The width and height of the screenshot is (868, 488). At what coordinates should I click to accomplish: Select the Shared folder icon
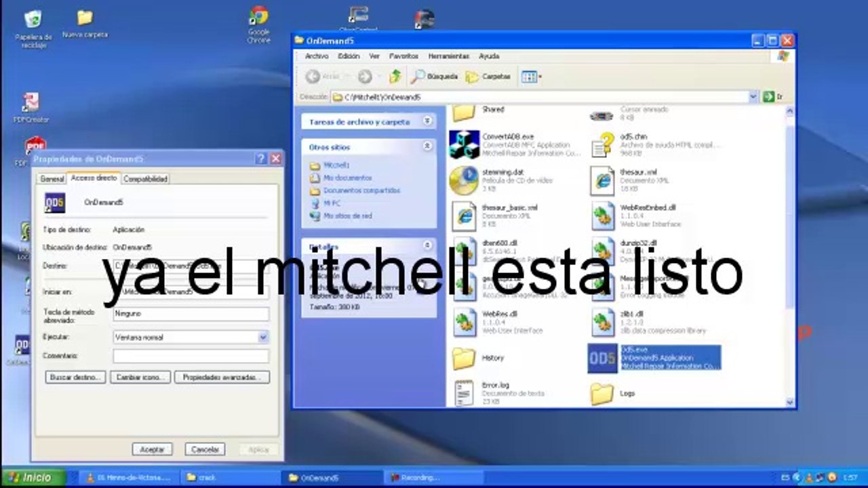pos(464,113)
